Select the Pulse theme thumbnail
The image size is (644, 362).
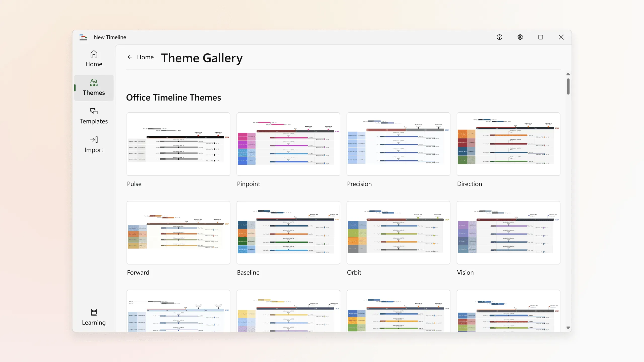pos(178,144)
